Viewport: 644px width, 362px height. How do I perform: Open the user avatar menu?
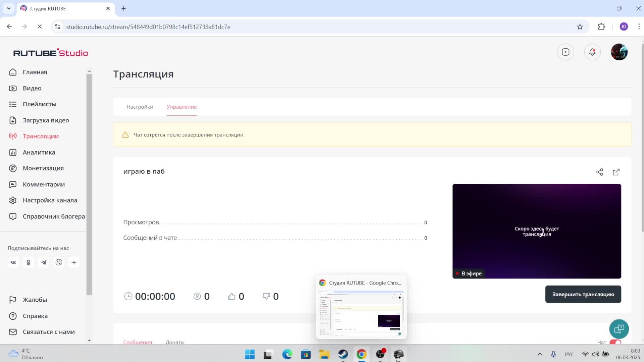click(619, 52)
